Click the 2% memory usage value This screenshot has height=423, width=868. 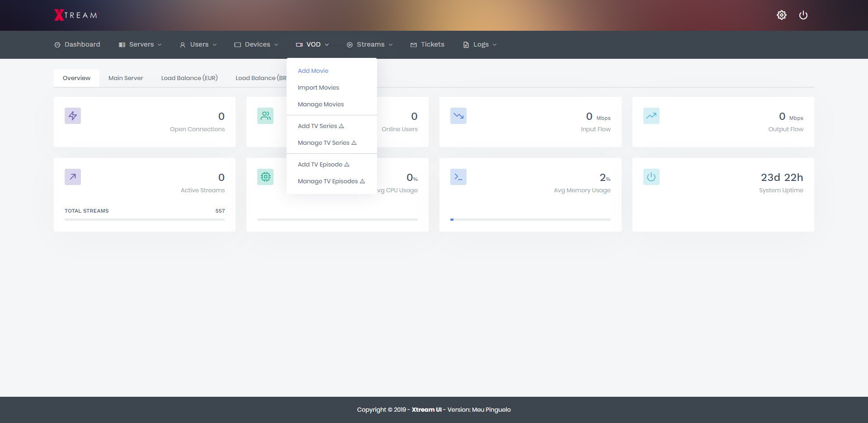(x=605, y=177)
